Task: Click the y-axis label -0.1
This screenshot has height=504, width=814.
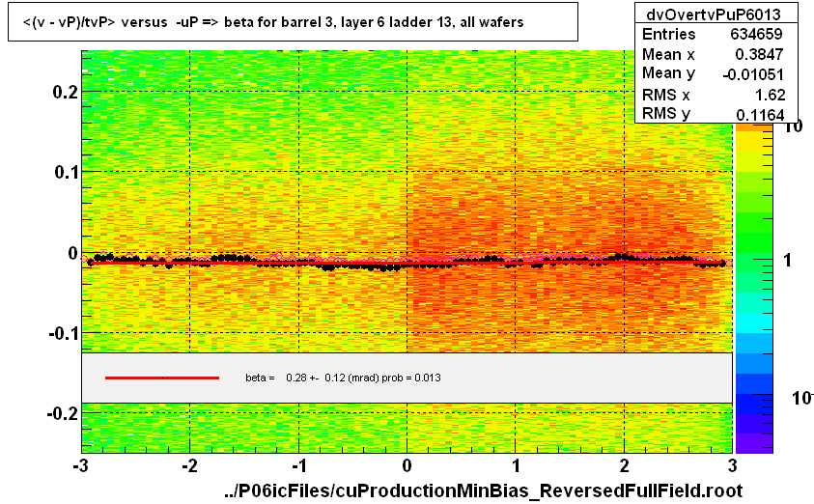Action: click(x=64, y=333)
